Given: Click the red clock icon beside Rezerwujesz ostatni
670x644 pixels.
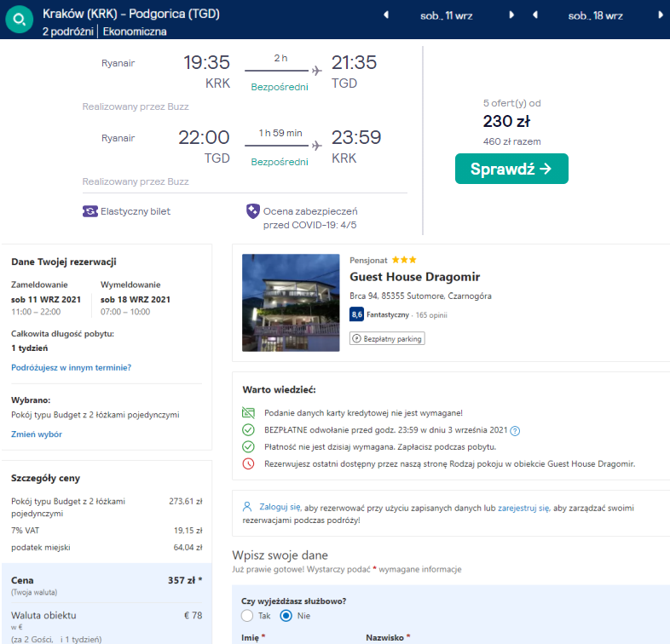Looking at the screenshot, I should pos(248,463).
